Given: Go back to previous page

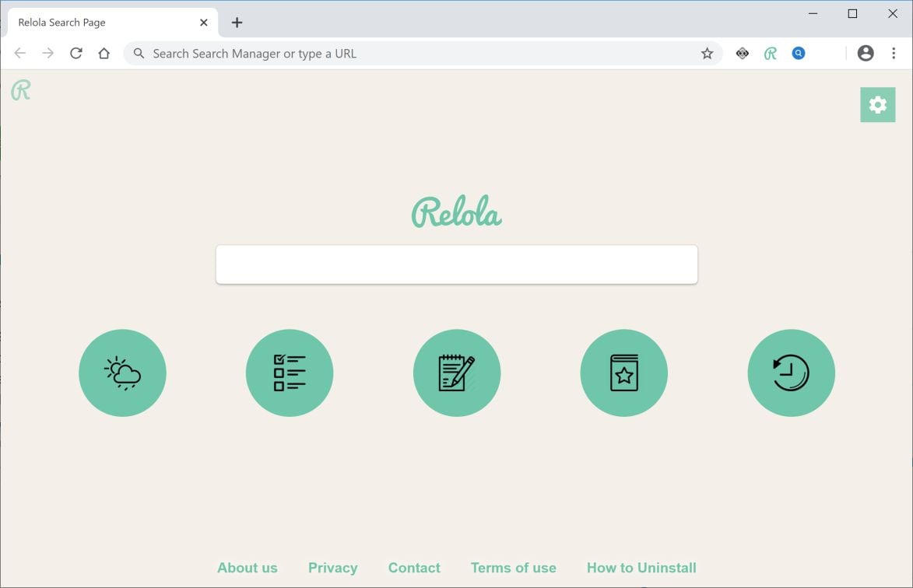Looking at the screenshot, I should pos(19,54).
